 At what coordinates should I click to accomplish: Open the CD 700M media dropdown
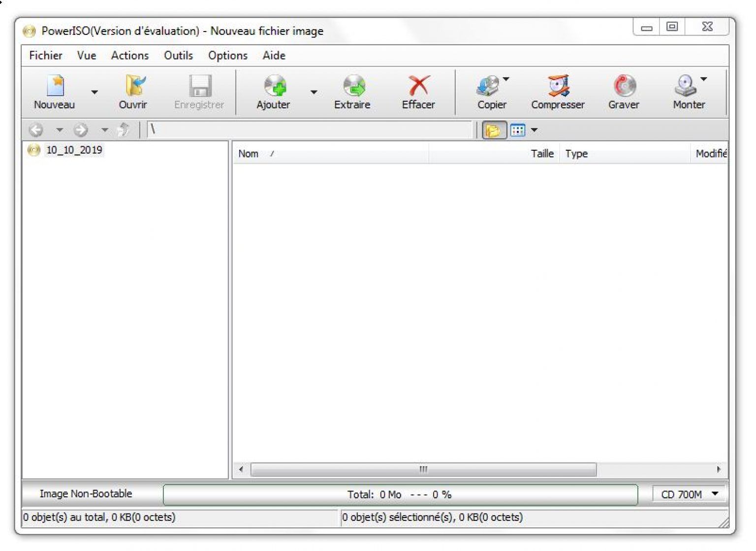coord(690,494)
